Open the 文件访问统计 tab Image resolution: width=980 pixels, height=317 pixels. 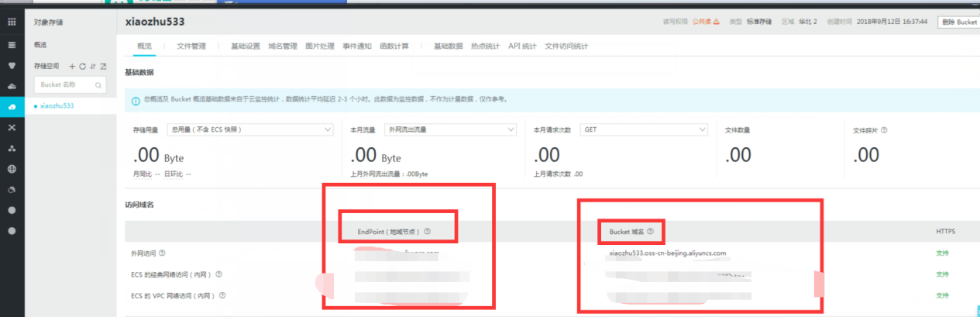click(566, 47)
